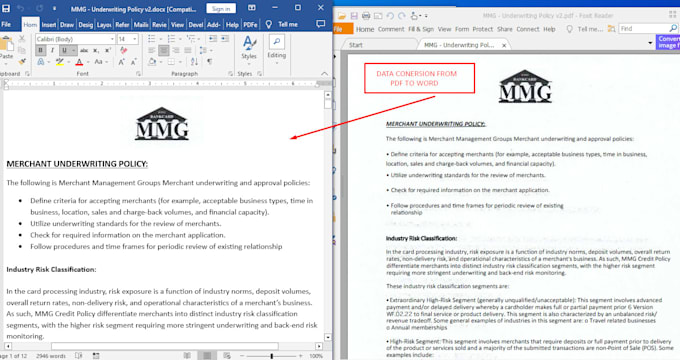Undo the last action in Foxit Reader
This screenshot has width=680, height=360.
tap(390, 16)
